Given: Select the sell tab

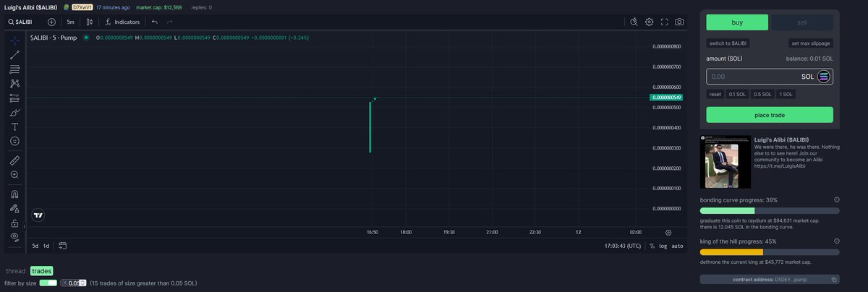Looking at the screenshot, I should pos(802,22).
